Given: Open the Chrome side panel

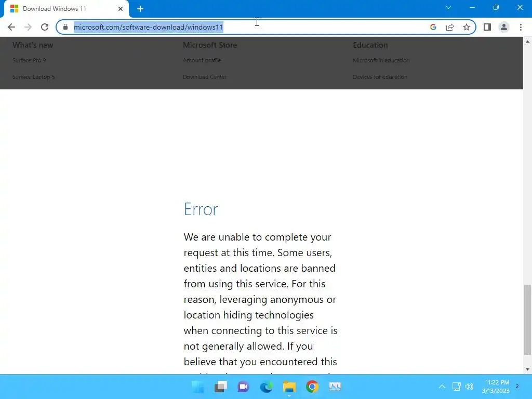Looking at the screenshot, I should tap(487, 27).
